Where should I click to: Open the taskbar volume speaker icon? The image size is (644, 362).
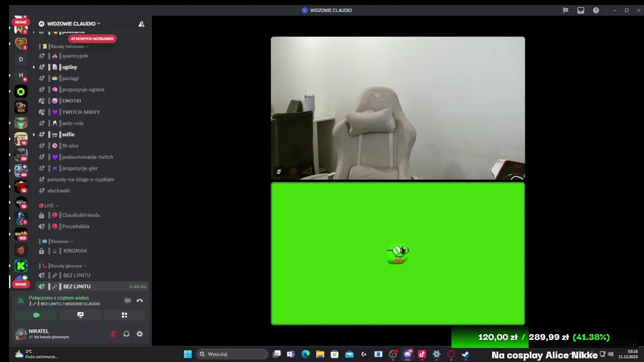tap(610, 354)
